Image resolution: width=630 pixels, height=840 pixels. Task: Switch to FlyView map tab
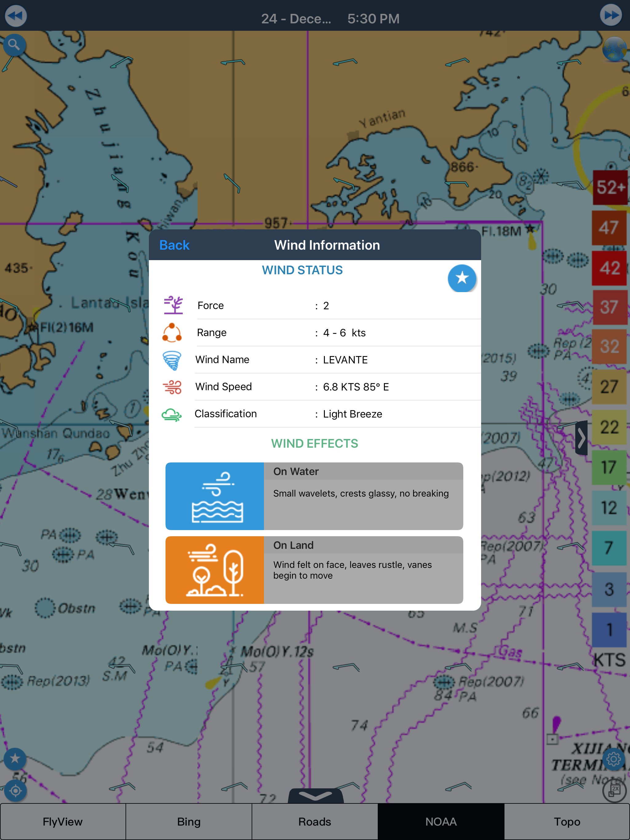pos(63,821)
